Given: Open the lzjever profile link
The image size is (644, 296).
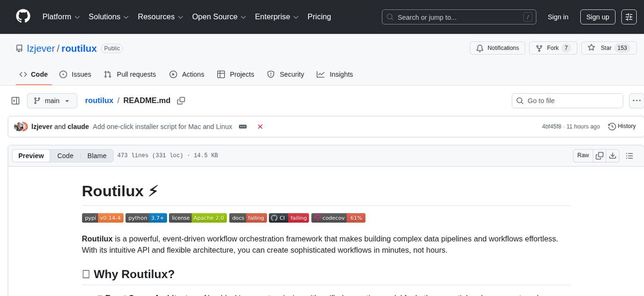Looking at the screenshot, I should [x=41, y=48].
